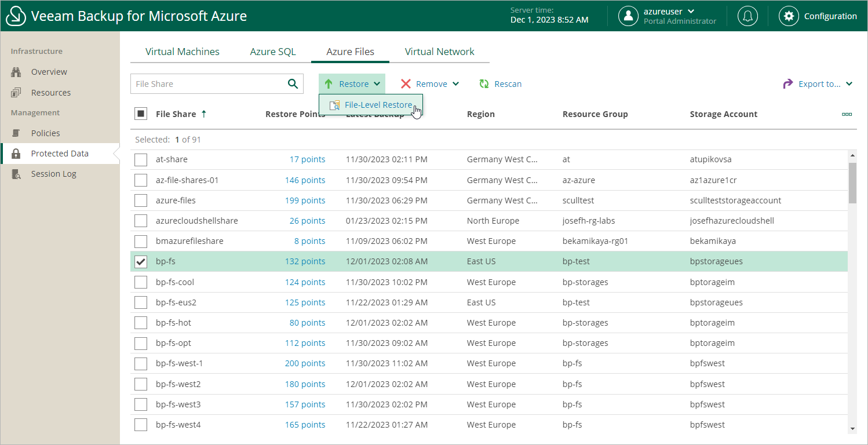Check the bp-fs-west4 row checkbox
The width and height of the screenshot is (868, 445).
[x=141, y=425]
